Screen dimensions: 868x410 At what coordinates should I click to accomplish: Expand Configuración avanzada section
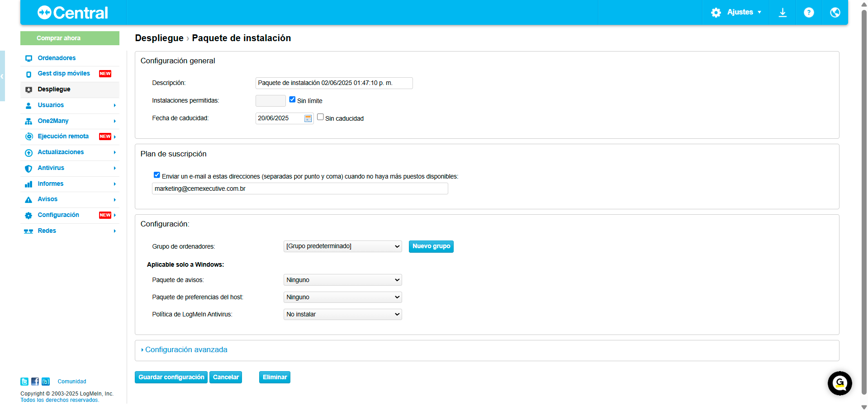[186, 350]
